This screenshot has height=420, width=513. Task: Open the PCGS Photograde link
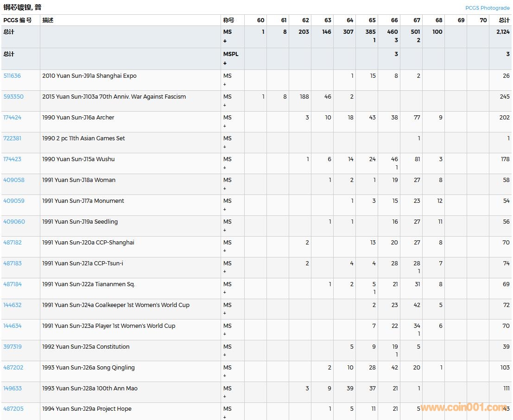[488, 8]
